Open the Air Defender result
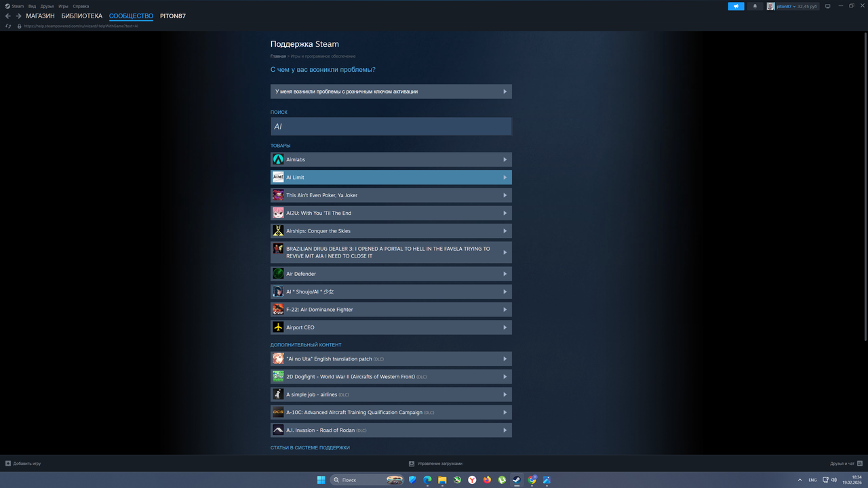Viewport: 868px width, 488px height. [x=391, y=274]
